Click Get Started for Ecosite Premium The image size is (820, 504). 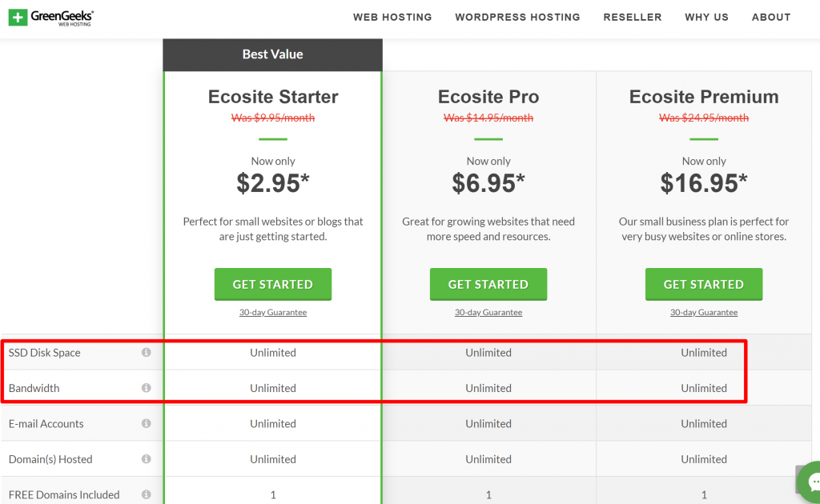coord(704,284)
